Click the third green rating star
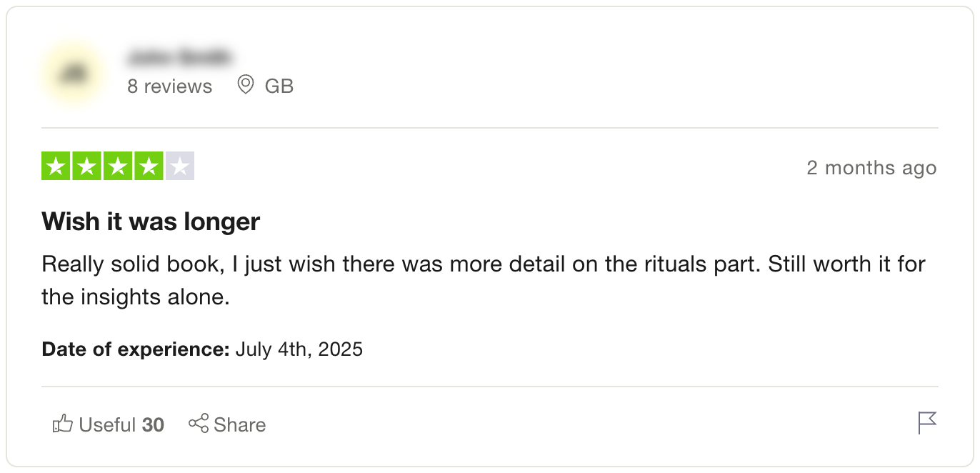Viewport: 980px width, 473px height. coord(117,166)
